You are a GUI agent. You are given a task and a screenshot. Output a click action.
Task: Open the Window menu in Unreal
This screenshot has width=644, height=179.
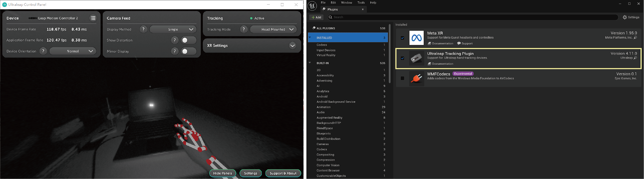click(346, 3)
